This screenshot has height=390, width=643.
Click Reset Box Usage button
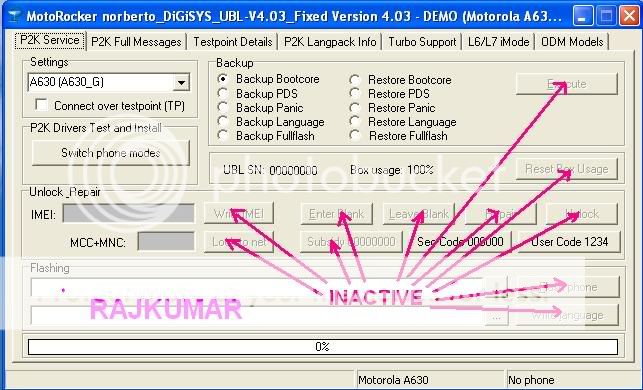pyautogui.click(x=567, y=169)
